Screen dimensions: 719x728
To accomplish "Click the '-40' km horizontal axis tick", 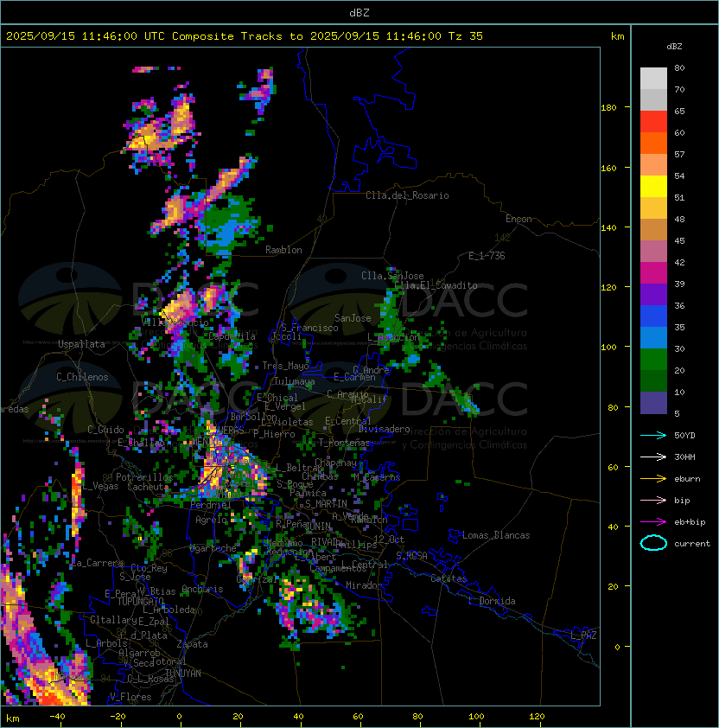I will (x=57, y=717).
